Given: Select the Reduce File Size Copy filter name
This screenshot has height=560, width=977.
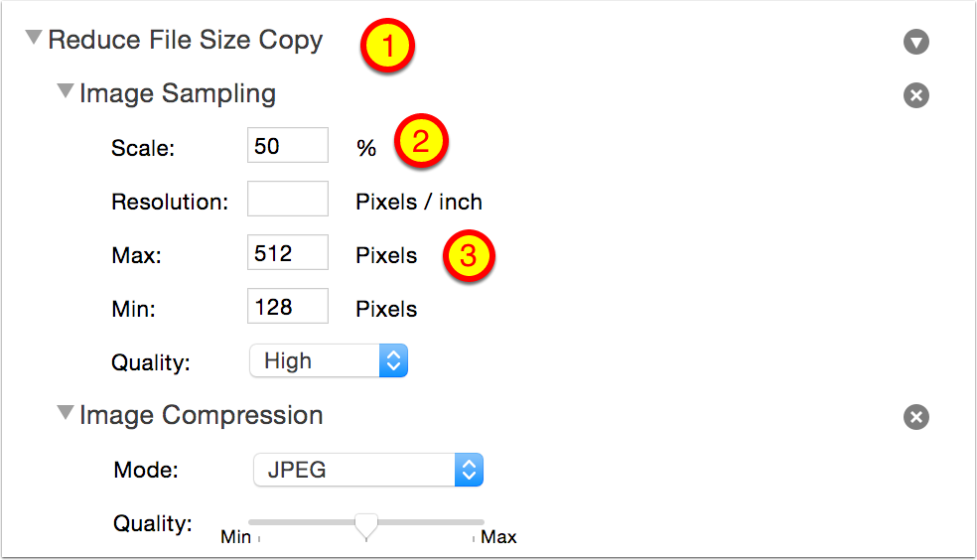Looking at the screenshot, I should tap(186, 41).
